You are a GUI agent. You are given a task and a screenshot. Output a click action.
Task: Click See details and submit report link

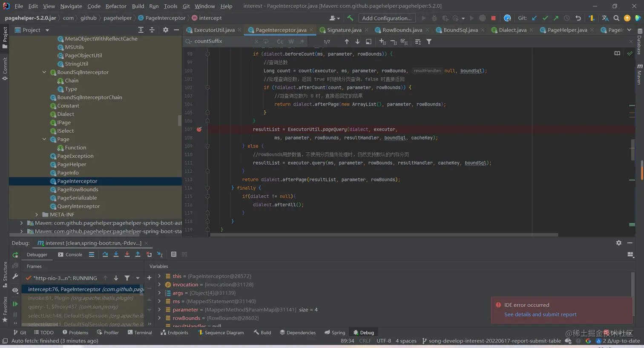click(540, 314)
